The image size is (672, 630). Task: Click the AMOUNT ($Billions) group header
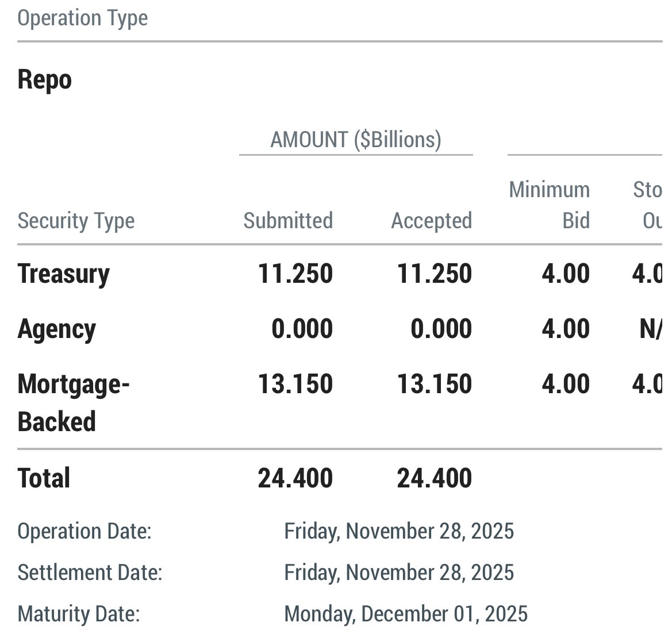tap(356, 140)
